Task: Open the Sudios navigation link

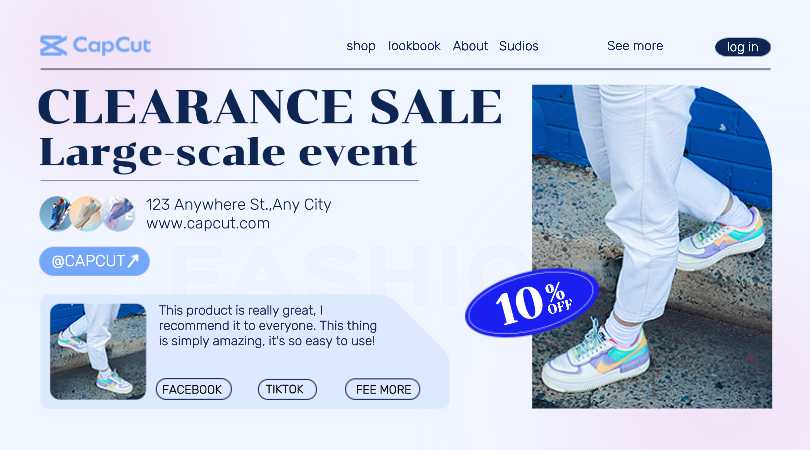Action: coord(519,46)
